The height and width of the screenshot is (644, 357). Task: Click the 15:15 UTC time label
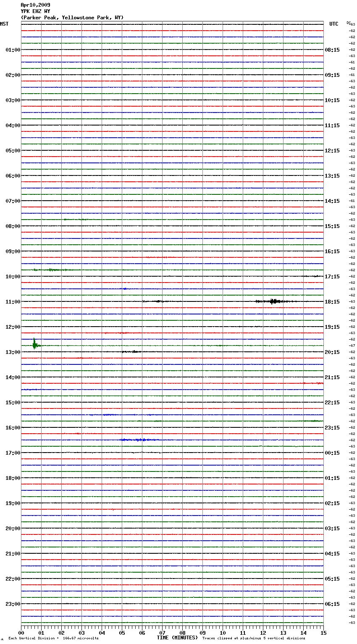point(332,226)
